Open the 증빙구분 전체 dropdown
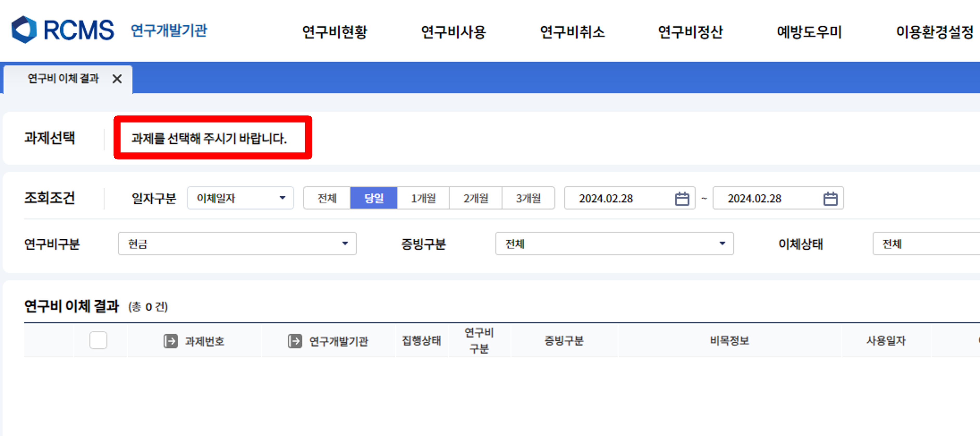This screenshot has height=436, width=980. pyautogui.click(x=614, y=244)
